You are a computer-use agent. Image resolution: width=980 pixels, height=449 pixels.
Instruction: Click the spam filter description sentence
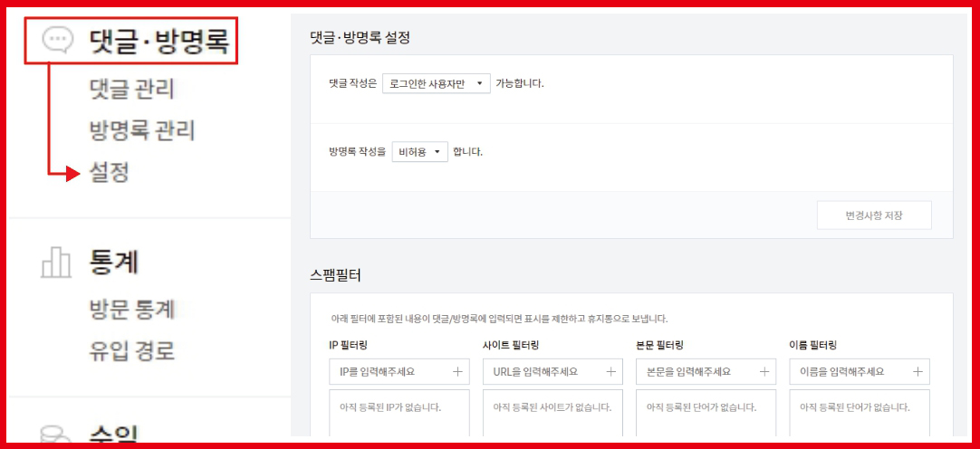(x=499, y=319)
